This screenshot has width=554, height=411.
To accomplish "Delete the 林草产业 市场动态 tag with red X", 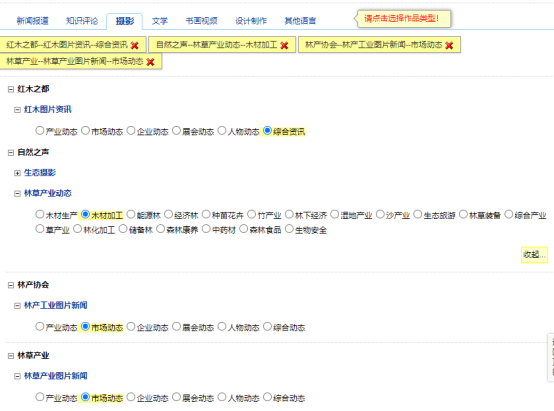I will click(150, 62).
